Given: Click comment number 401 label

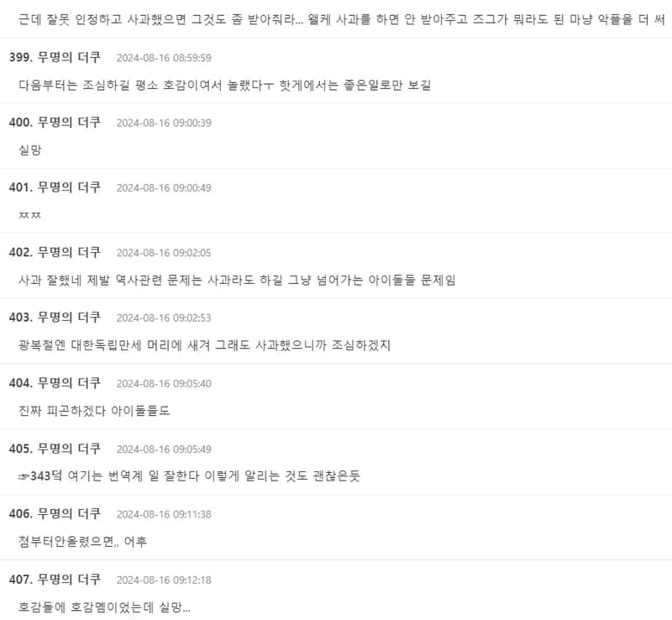Looking at the screenshot, I should [x=20, y=187].
